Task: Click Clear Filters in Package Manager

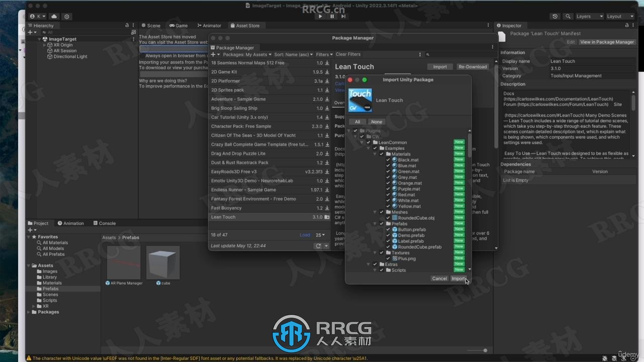Action: (x=348, y=54)
